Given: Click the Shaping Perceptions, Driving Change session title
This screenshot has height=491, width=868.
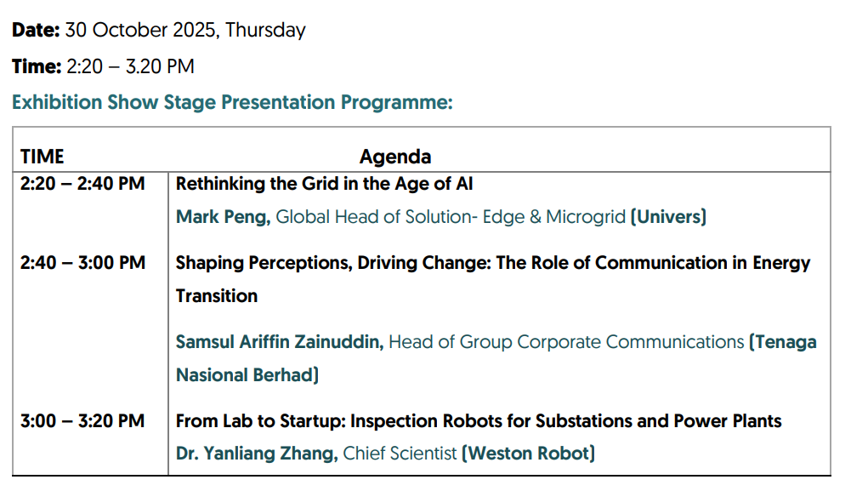Looking at the screenshot, I should click(x=493, y=263).
